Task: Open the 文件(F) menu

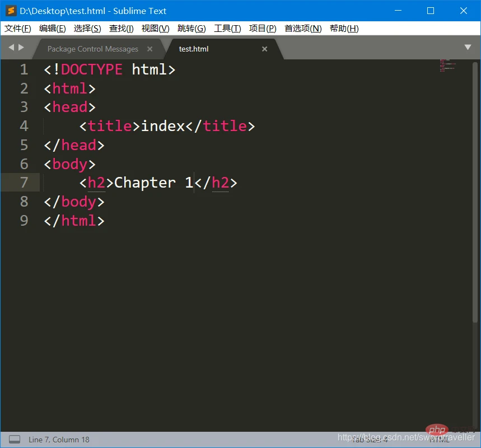Action: (x=18, y=29)
